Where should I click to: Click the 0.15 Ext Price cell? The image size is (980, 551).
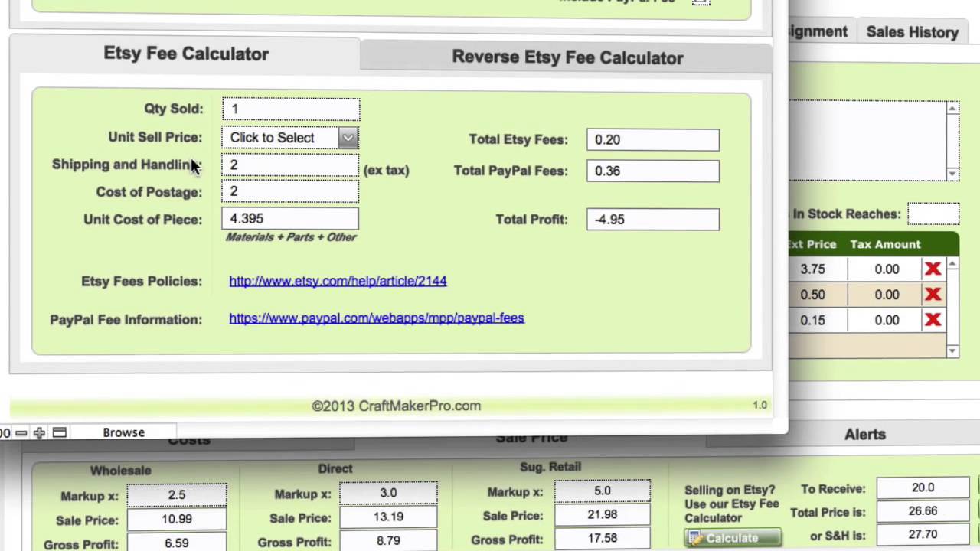(814, 320)
